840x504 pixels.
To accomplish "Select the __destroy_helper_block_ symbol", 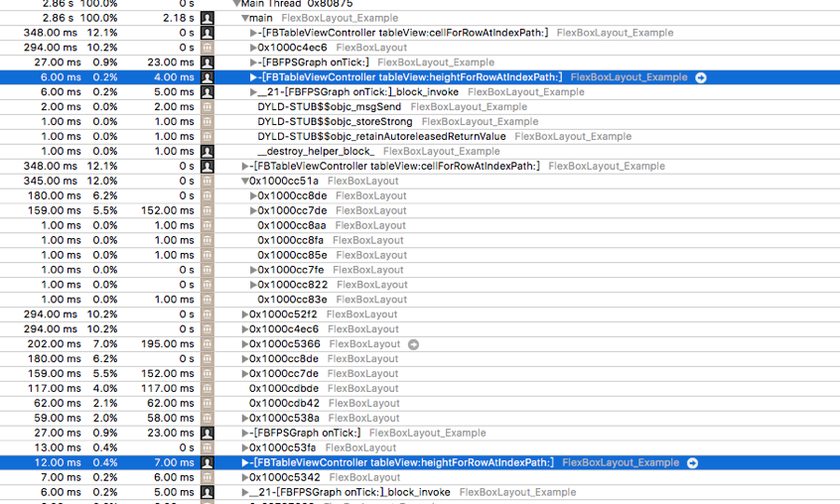I will [x=316, y=152].
